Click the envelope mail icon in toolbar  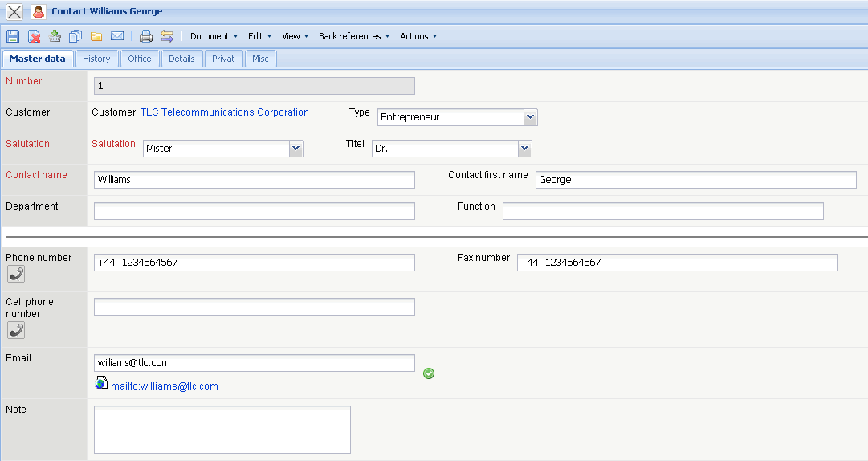coord(117,36)
